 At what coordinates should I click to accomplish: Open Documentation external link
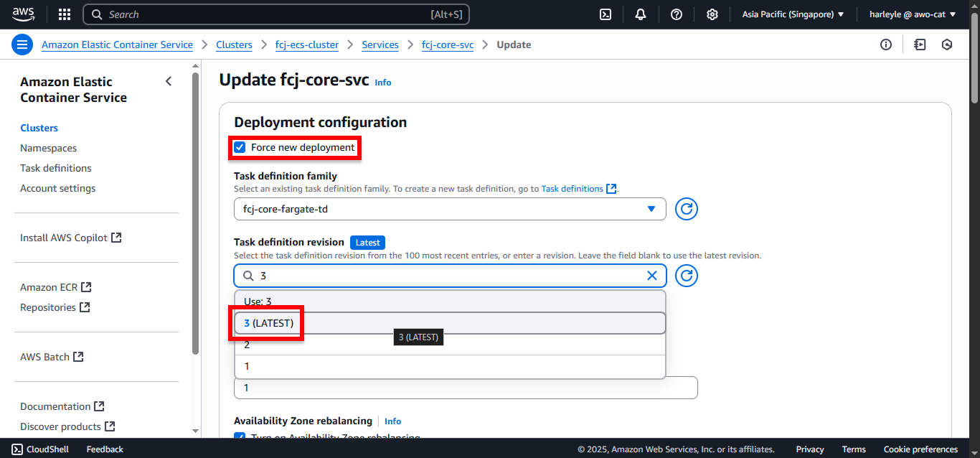pyautogui.click(x=62, y=406)
